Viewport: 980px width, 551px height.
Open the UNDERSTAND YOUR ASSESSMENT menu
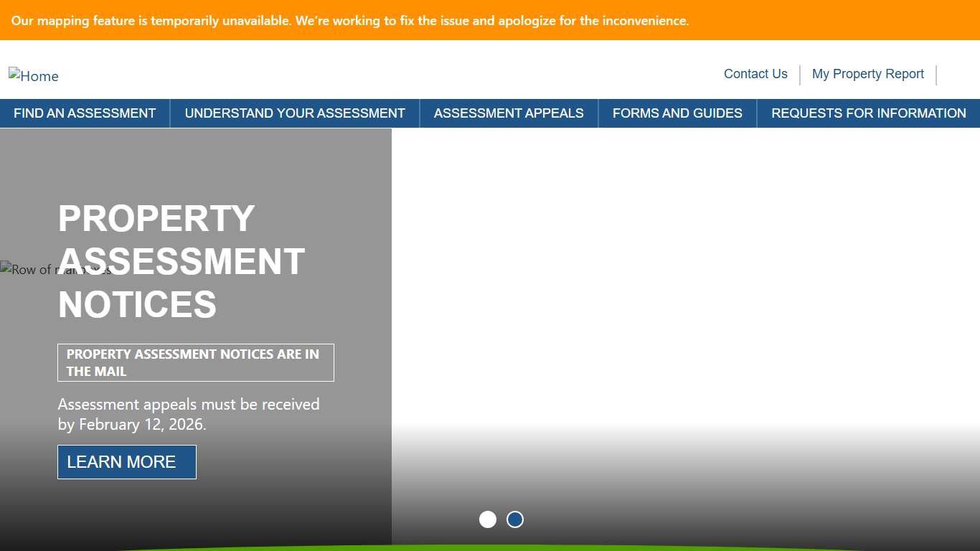[294, 113]
